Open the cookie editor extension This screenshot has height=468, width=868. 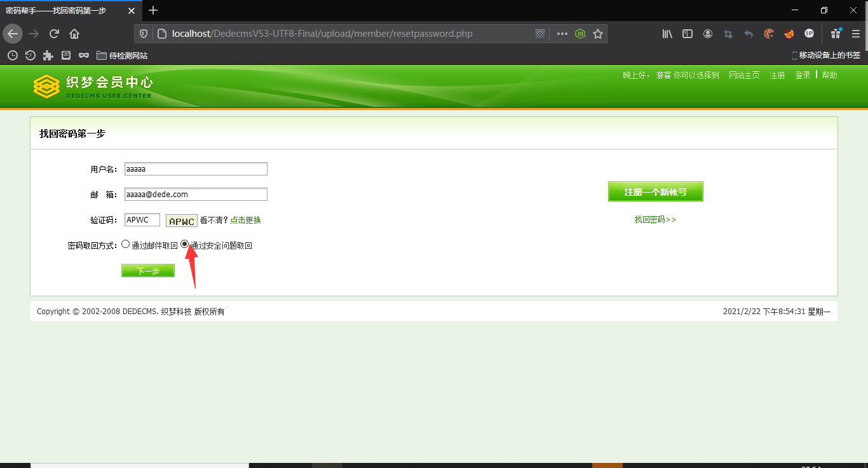click(x=769, y=34)
